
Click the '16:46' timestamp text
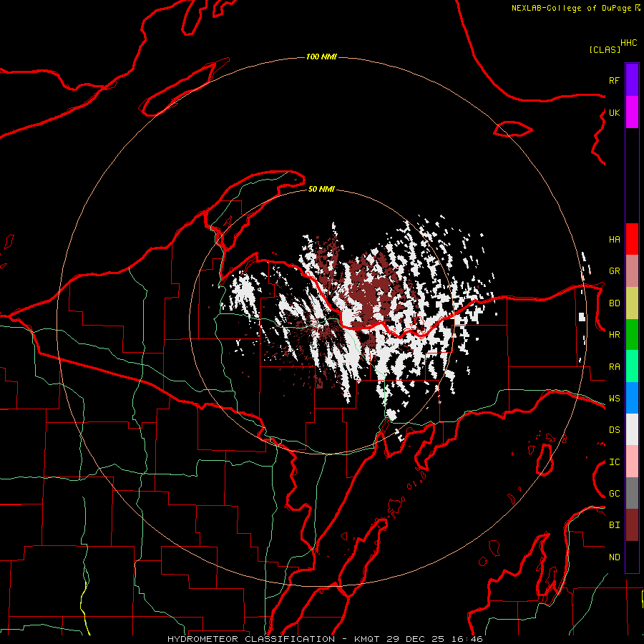pos(467,639)
